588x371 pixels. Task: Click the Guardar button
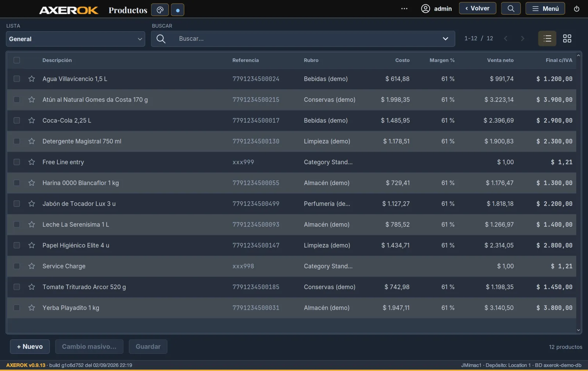click(148, 347)
